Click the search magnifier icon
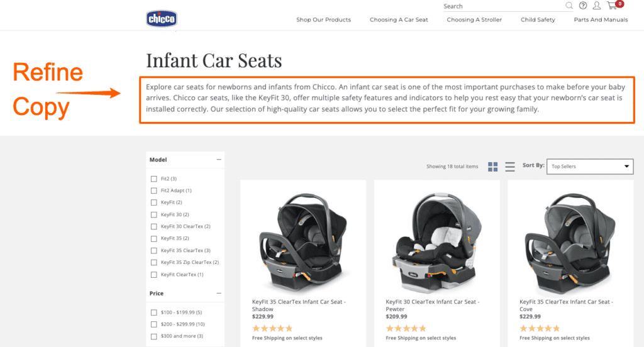644x347 pixels. click(x=569, y=6)
